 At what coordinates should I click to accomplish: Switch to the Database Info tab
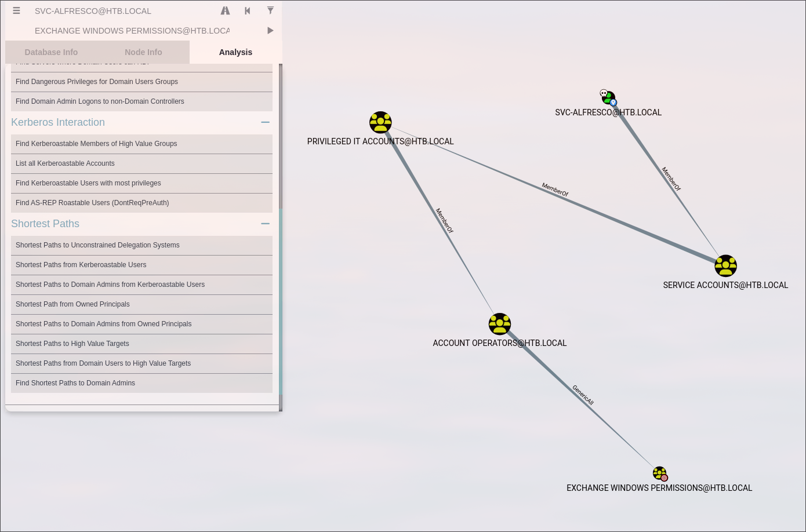(x=51, y=52)
